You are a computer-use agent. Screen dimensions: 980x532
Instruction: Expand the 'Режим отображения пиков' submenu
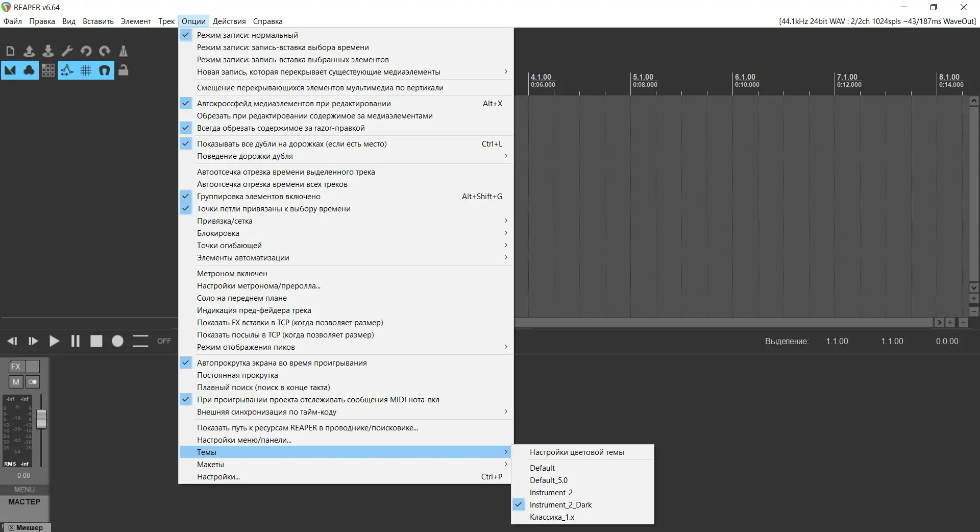coord(346,347)
